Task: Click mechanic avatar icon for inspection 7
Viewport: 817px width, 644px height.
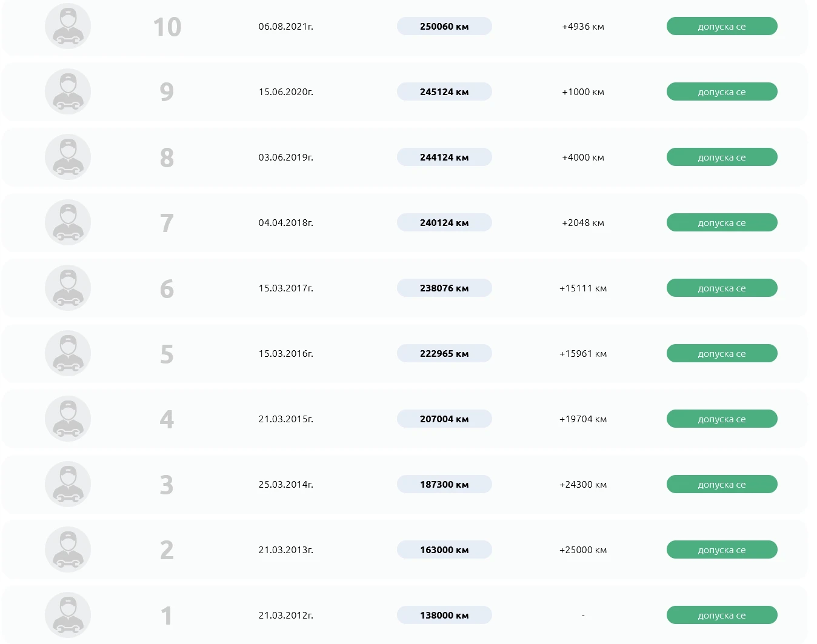Action: tap(68, 222)
